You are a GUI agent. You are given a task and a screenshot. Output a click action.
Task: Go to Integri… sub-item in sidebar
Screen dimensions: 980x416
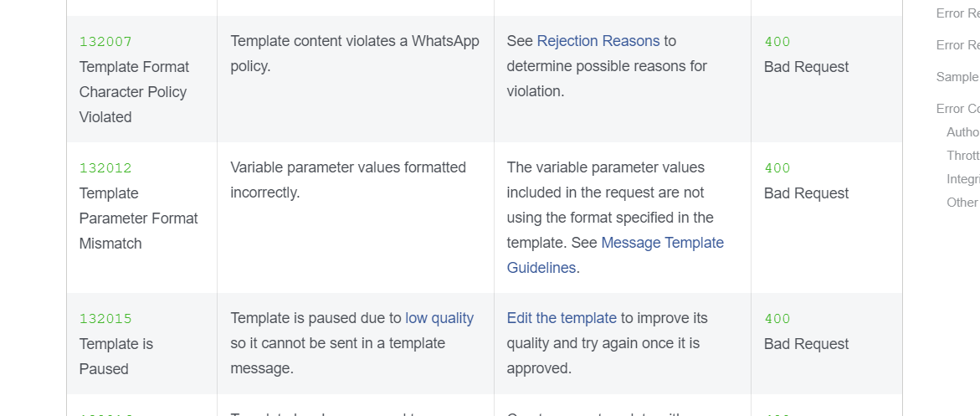(962, 179)
